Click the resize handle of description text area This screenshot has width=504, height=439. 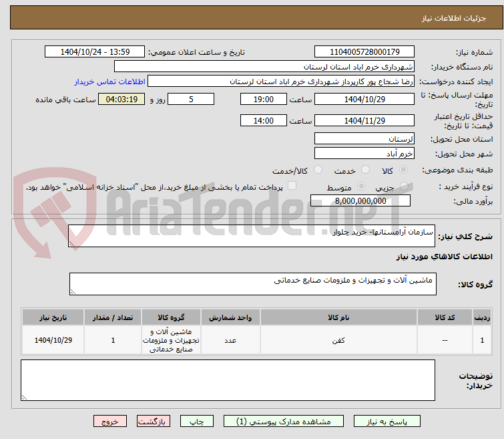71,244
